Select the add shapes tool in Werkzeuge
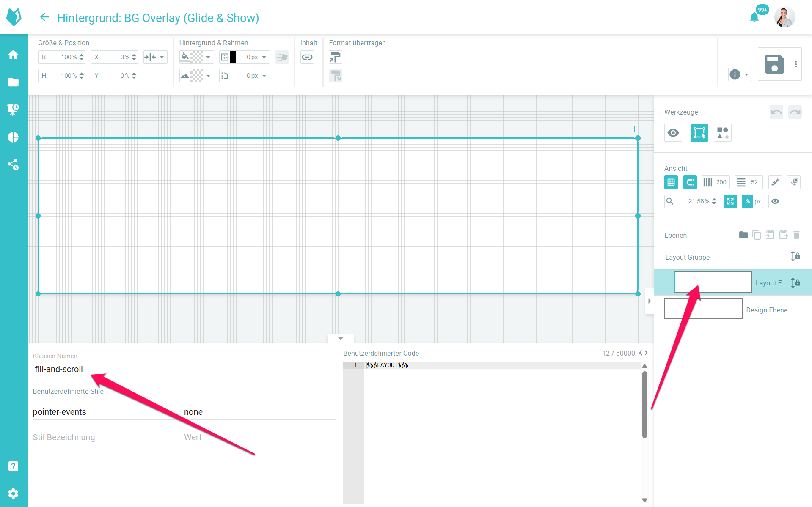 pos(722,133)
